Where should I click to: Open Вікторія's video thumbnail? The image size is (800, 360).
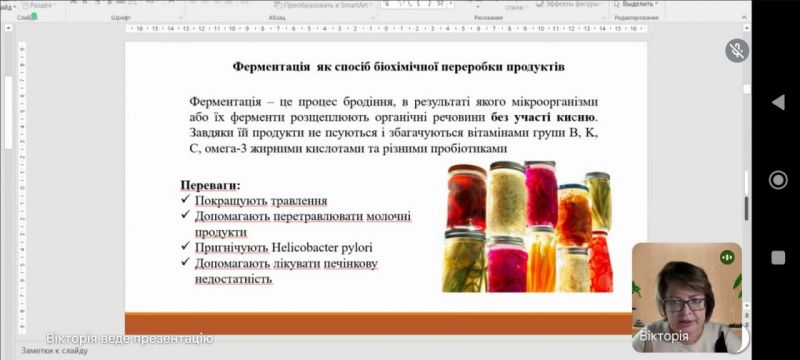click(x=687, y=297)
